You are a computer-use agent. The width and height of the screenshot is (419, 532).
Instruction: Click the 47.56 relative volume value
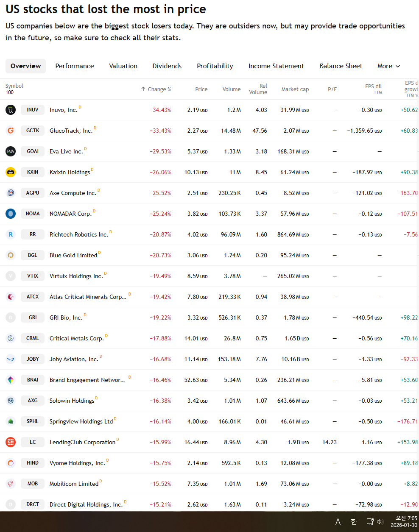tap(260, 131)
